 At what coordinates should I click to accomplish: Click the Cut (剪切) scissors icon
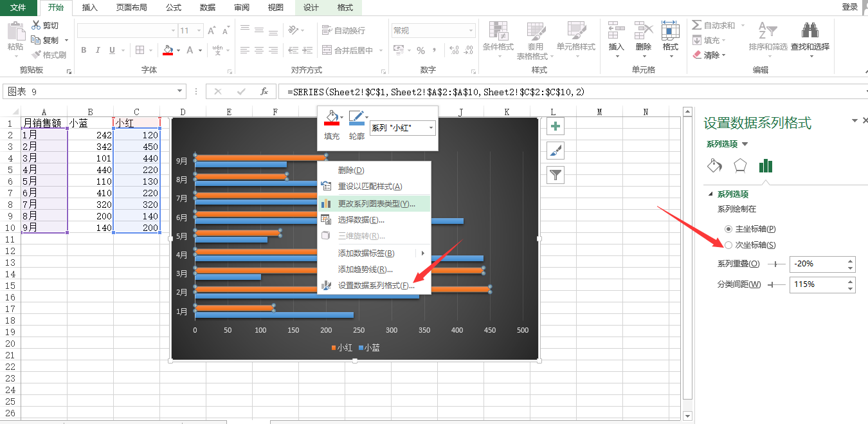[36, 25]
